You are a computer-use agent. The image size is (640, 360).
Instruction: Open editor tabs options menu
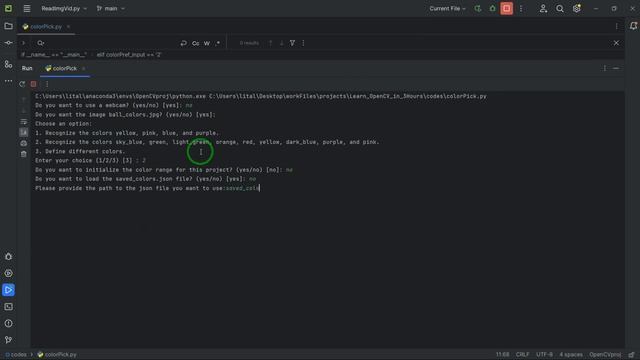616,27
